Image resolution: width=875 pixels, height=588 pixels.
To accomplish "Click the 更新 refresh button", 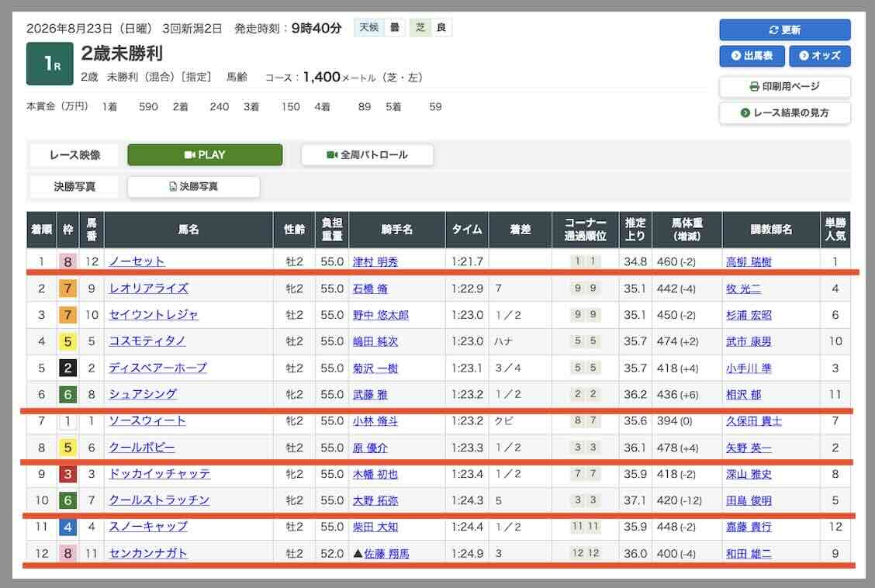I will pyautogui.click(x=784, y=30).
